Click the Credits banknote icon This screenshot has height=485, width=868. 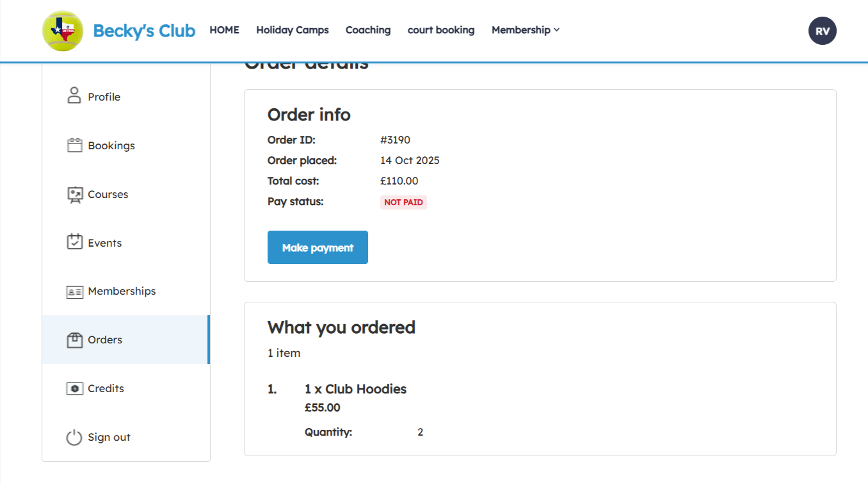pos(75,388)
